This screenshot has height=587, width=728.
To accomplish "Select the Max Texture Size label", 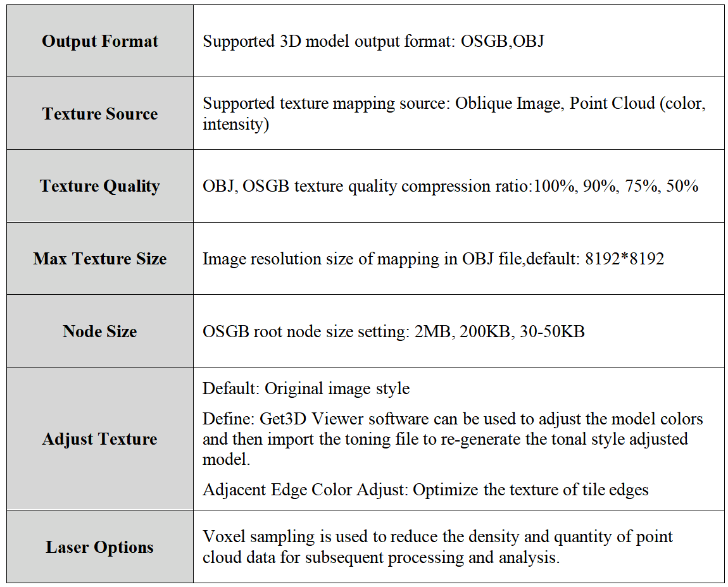I will (100, 259).
